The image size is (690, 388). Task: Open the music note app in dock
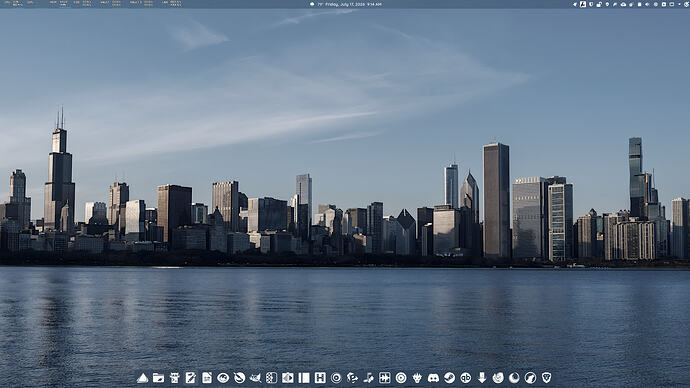coord(368,377)
